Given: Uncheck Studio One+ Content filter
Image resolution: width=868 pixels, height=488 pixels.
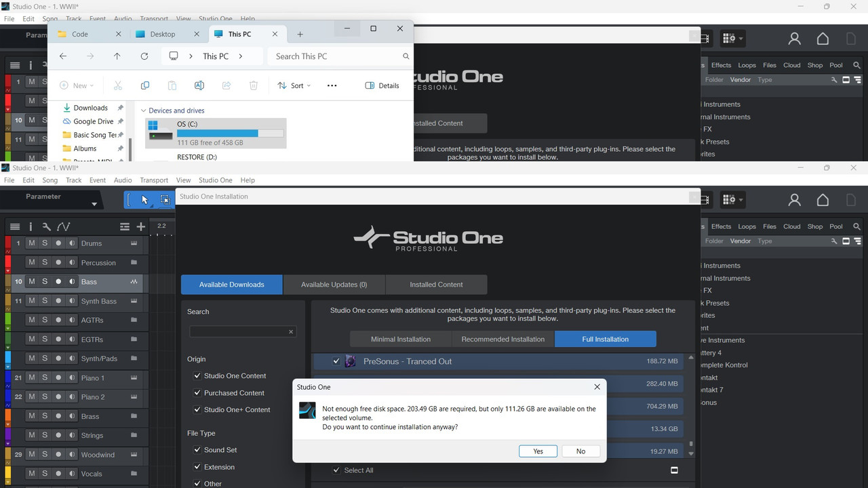Looking at the screenshot, I should [197, 409].
